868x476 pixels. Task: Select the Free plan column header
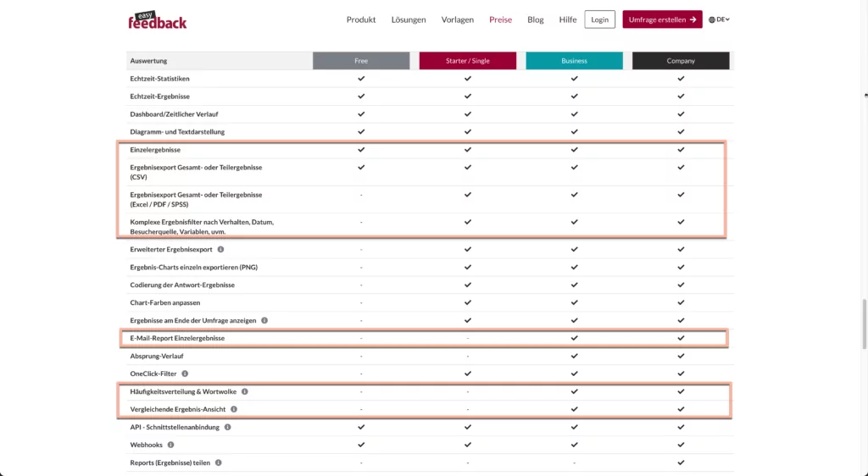[x=361, y=61]
